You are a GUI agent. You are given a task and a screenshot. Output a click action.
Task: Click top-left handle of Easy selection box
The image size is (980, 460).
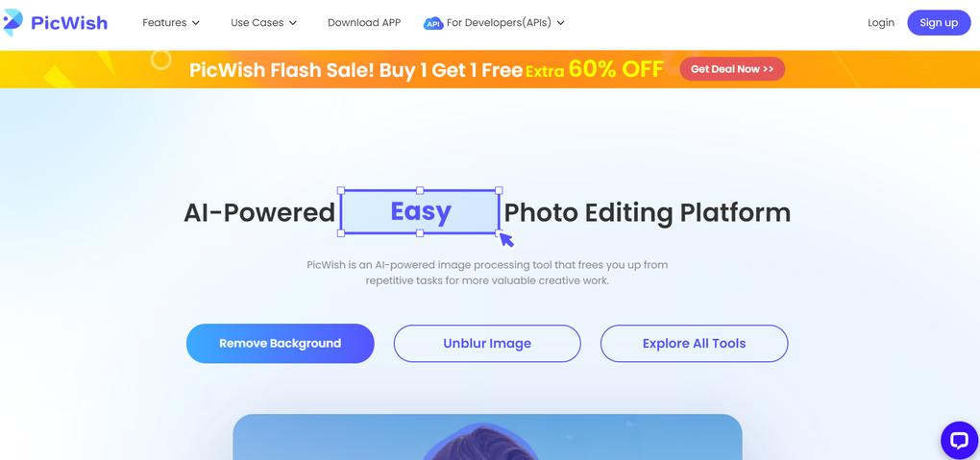pos(341,191)
